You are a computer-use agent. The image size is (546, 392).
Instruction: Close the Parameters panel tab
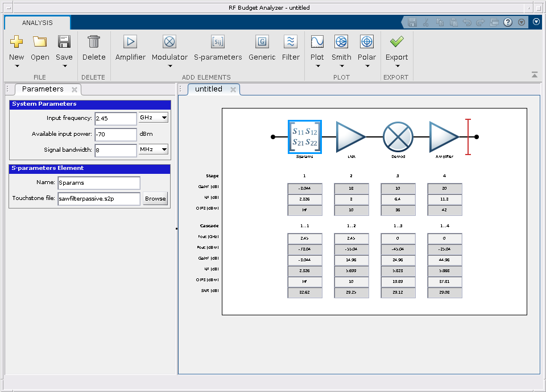75,90
